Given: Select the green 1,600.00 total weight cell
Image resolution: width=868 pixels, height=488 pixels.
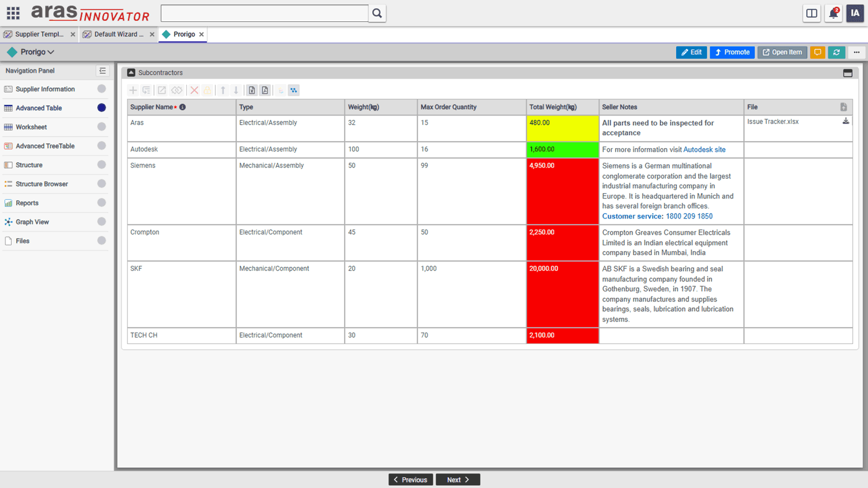Looking at the screenshot, I should 563,150.
